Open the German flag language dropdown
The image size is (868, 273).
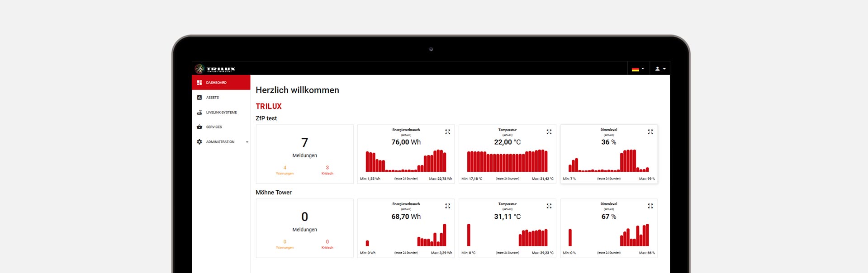638,69
